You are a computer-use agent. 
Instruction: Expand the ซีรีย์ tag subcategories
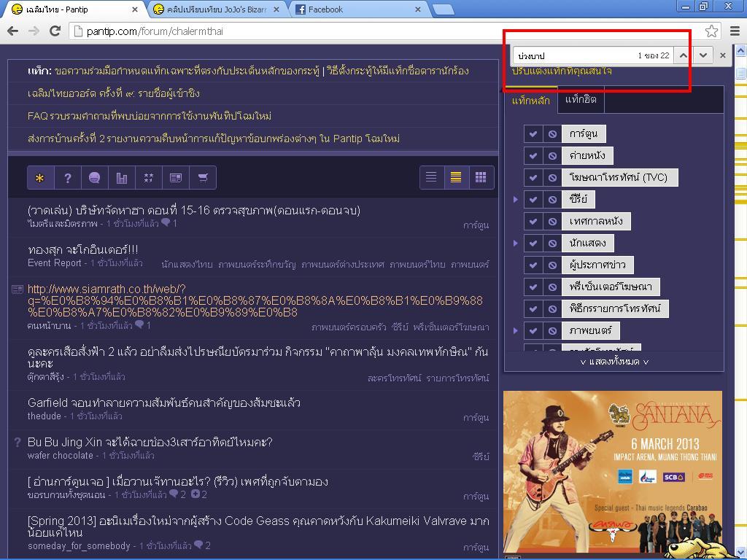point(516,200)
